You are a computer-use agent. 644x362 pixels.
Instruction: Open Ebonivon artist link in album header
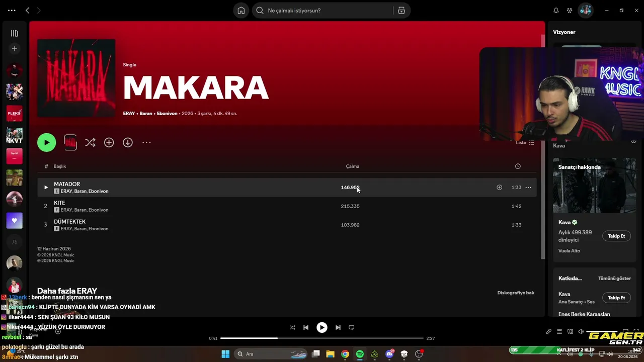point(167,114)
